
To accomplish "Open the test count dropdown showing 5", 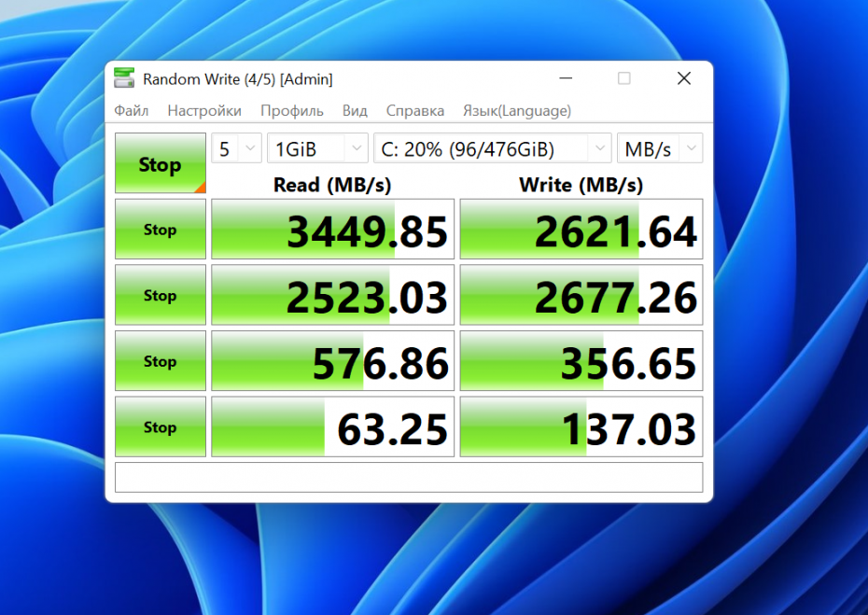I will point(236,148).
